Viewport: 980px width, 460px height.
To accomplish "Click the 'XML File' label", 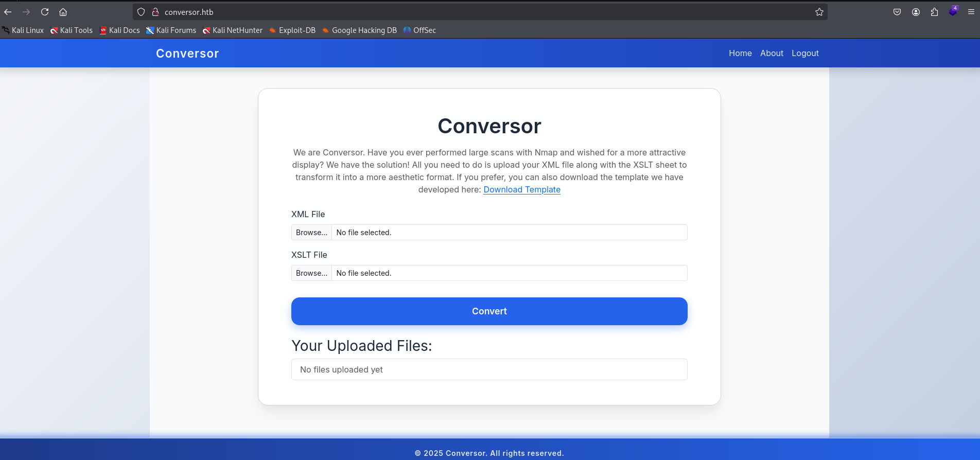I will (308, 214).
